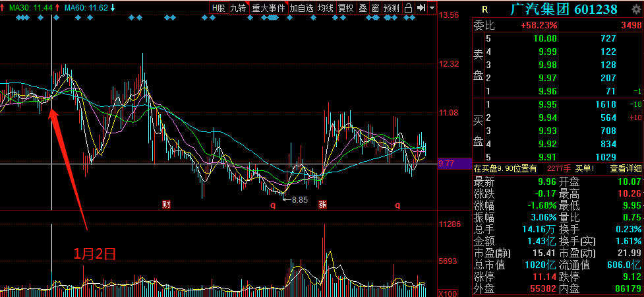
Task: Click the 内盘 value 86179
Action: click(x=628, y=289)
